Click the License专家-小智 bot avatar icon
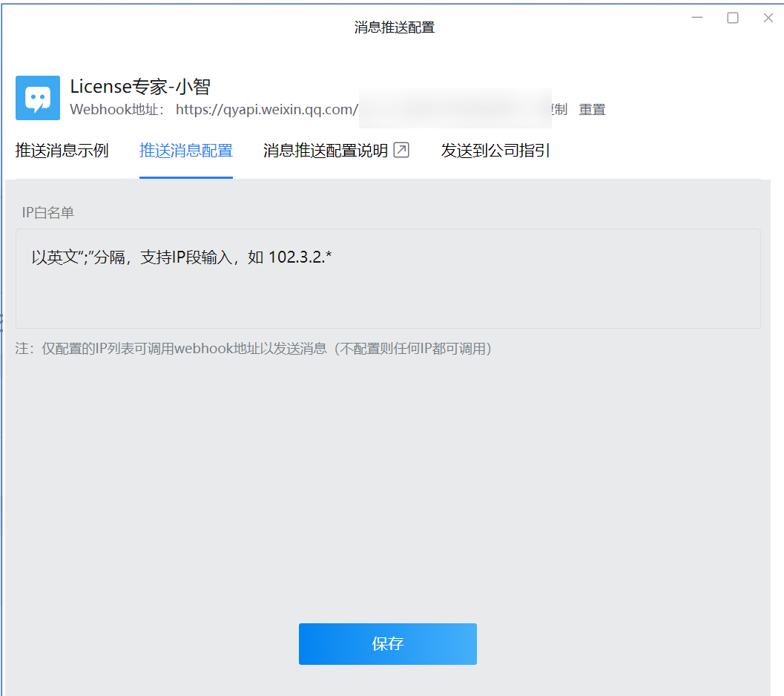Image resolution: width=784 pixels, height=696 pixels. [x=38, y=98]
